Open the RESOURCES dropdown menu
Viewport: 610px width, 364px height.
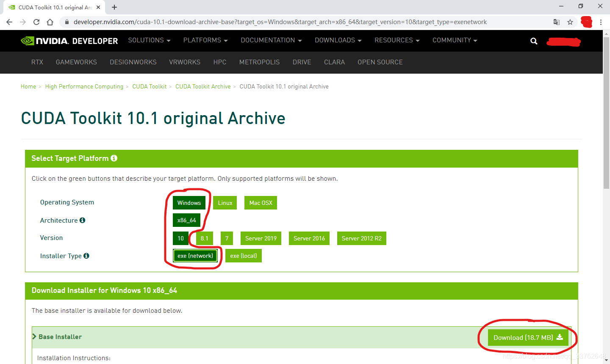click(x=397, y=40)
